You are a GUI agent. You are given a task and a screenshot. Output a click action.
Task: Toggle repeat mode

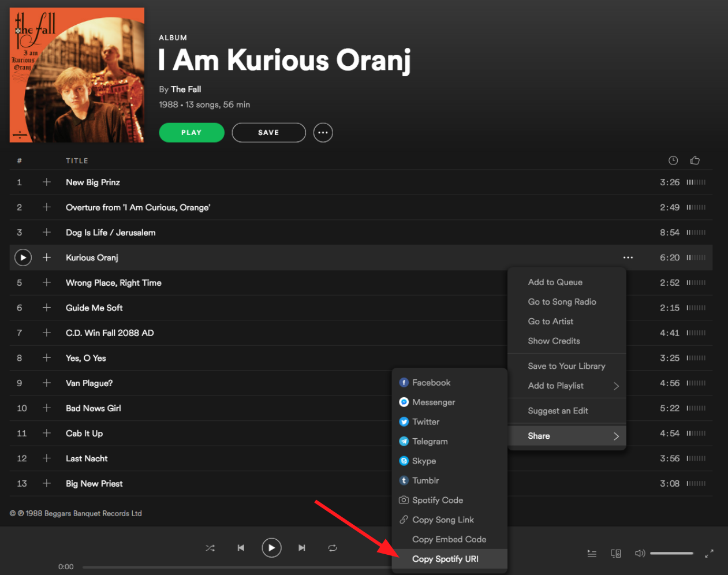pyautogui.click(x=333, y=548)
